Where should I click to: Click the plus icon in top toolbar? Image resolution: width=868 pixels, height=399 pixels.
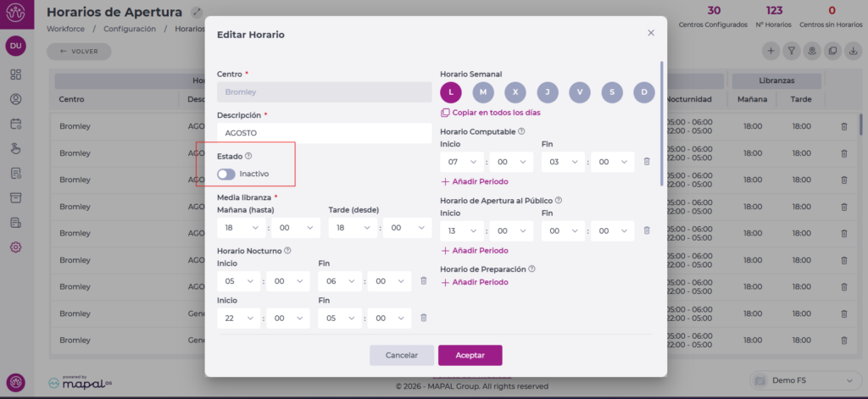click(x=771, y=51)
